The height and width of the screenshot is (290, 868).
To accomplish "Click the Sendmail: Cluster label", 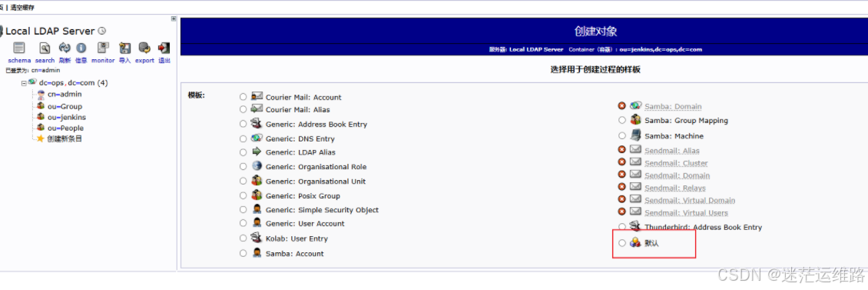I will pyautogui.click(x=676, y=163).
